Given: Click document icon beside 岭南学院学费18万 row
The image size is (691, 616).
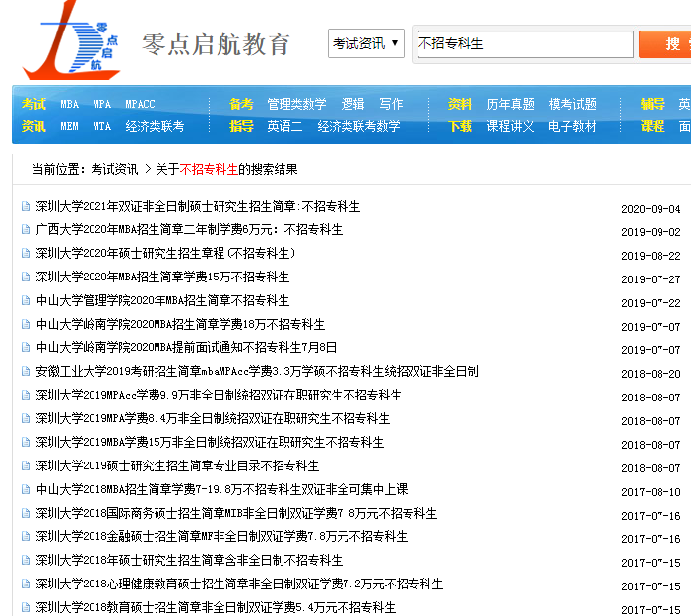Looking at the screenshot, I should tap(26, 325).
